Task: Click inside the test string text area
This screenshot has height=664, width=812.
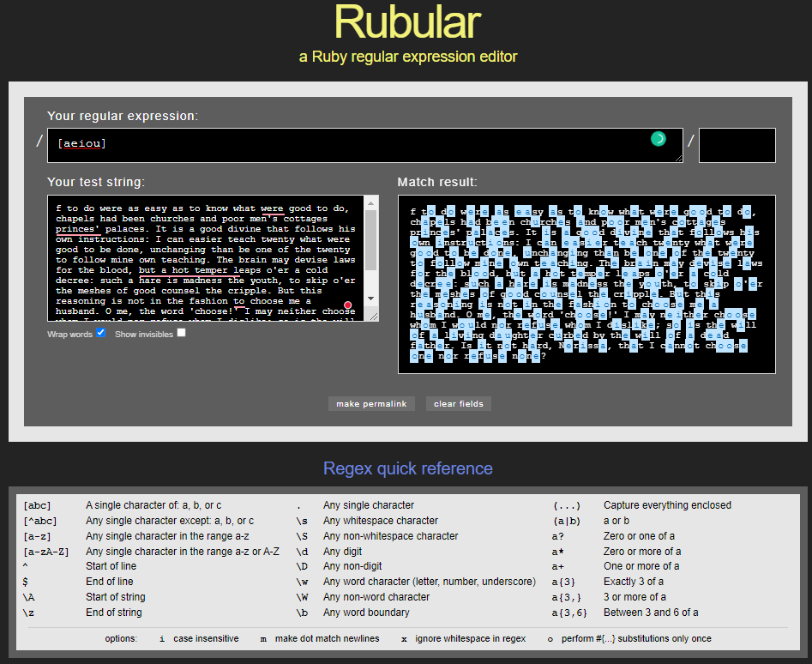Action: tap(206, 257)
